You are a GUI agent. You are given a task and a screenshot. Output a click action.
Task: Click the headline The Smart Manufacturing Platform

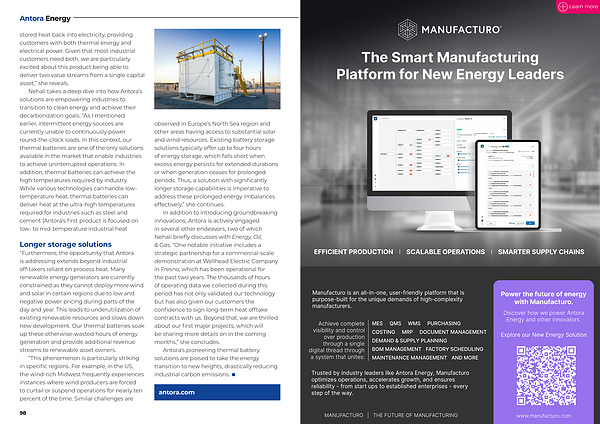pyautogui.click(x=450, y=65)
